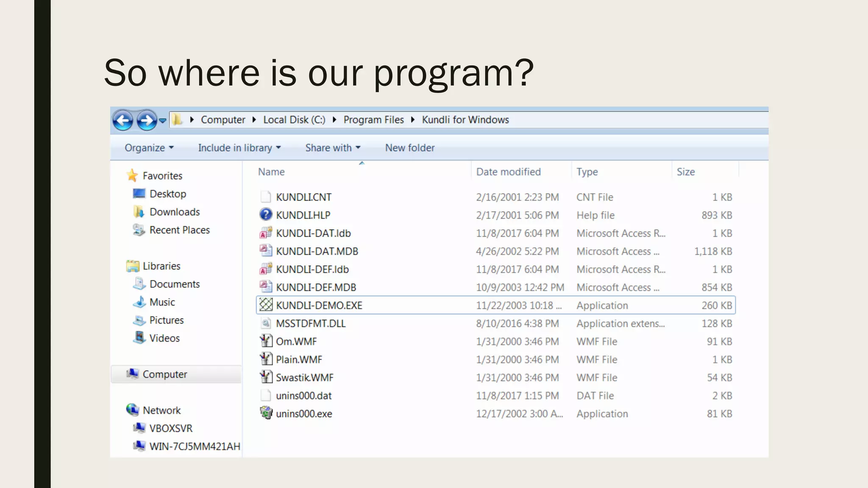Click the unins000.dat file icon
Viewport: 868px width, 488px height.
click(x=265, y=395)
